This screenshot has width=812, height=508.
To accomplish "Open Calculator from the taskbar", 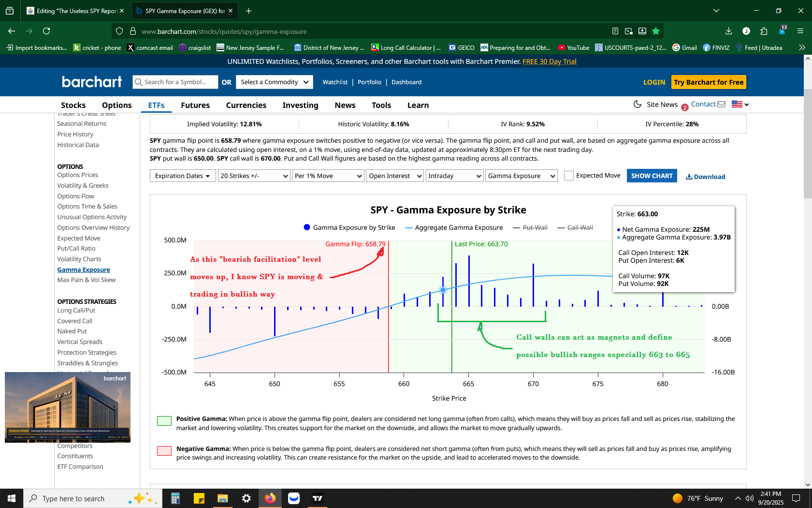I will tap(175, 498).
